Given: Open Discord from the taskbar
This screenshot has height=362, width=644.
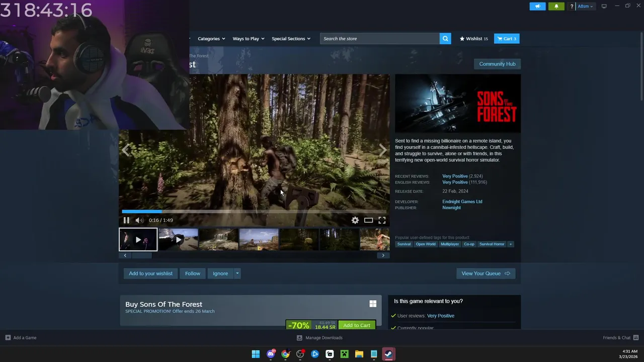Looking at the screenshot, I should pos(271,354).
